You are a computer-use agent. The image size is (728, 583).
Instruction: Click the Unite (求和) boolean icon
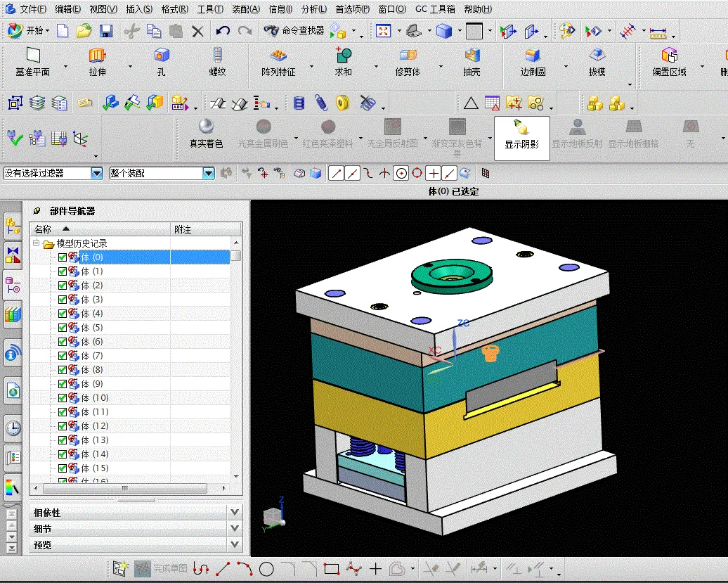343,56
